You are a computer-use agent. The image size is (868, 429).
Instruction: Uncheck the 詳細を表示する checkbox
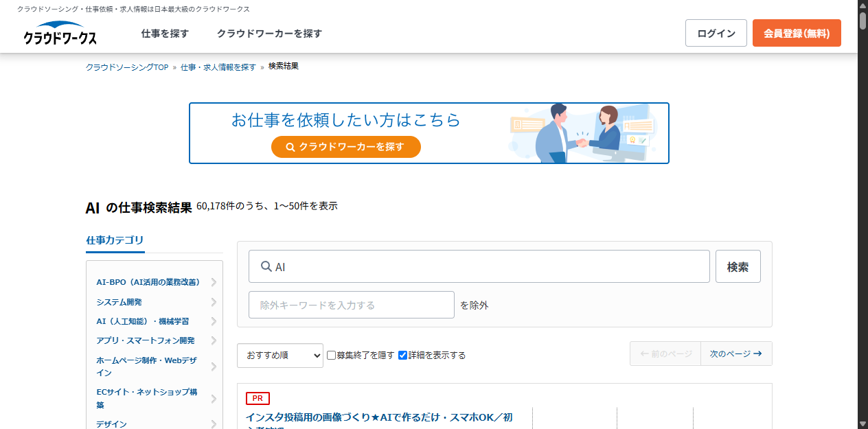tap(403, 356)
